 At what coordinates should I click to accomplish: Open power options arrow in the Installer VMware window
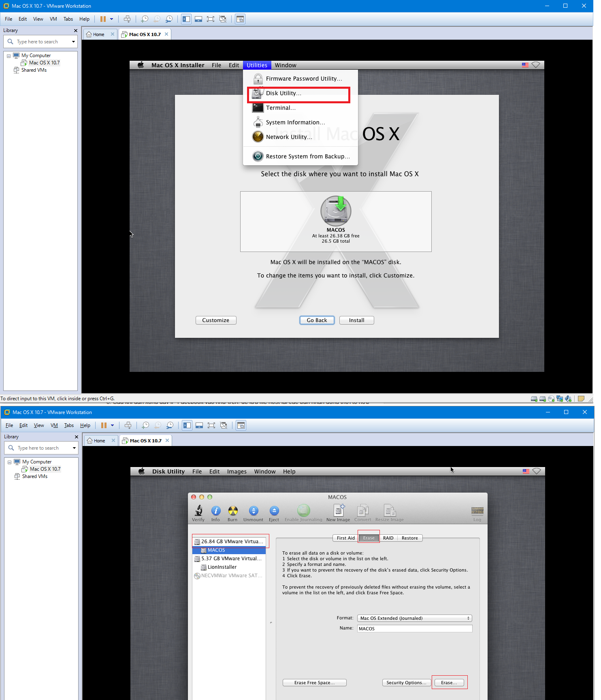tap(112, 19)
